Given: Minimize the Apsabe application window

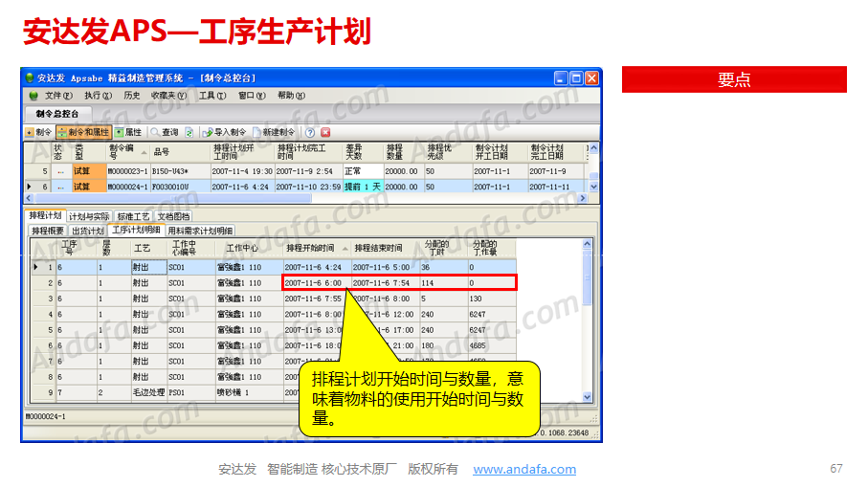Looking at the screenshot, I should [x=561, y=78].
